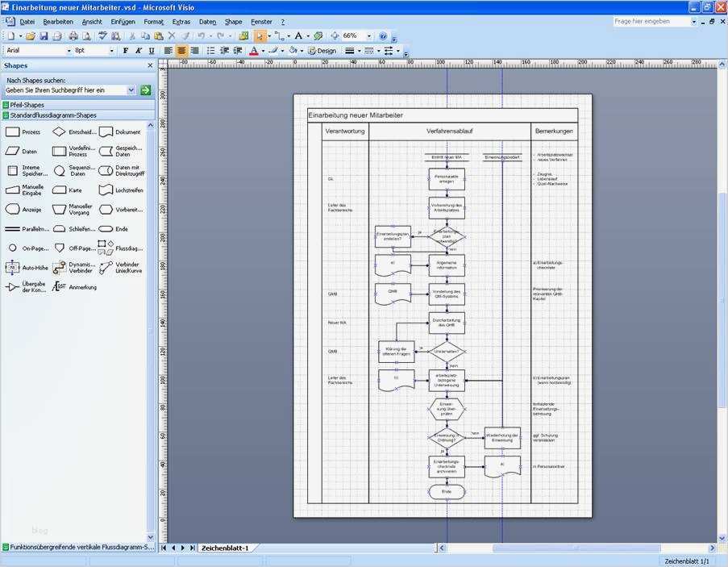Choose the Anmerkung shape from the stencil
The width and height of the screenshot is (728, 567).
coord(60,287)
